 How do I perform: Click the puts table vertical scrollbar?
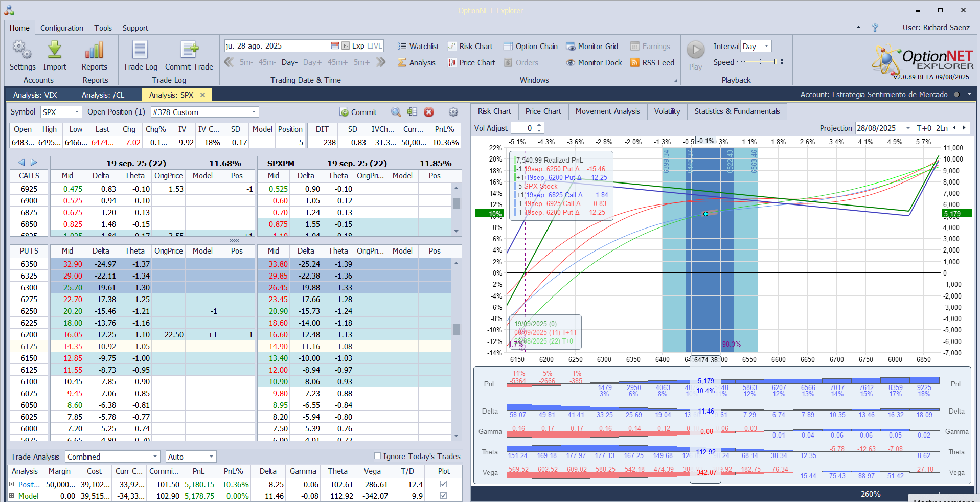(456, 349)
